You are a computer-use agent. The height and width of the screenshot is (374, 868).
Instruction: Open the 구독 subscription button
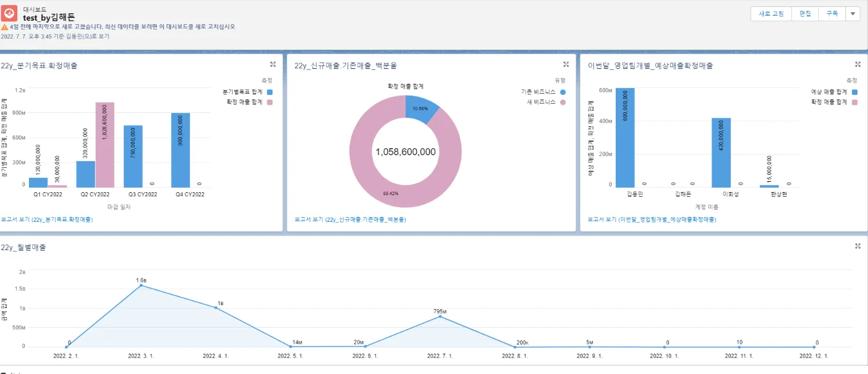click(x=832, y=13)
